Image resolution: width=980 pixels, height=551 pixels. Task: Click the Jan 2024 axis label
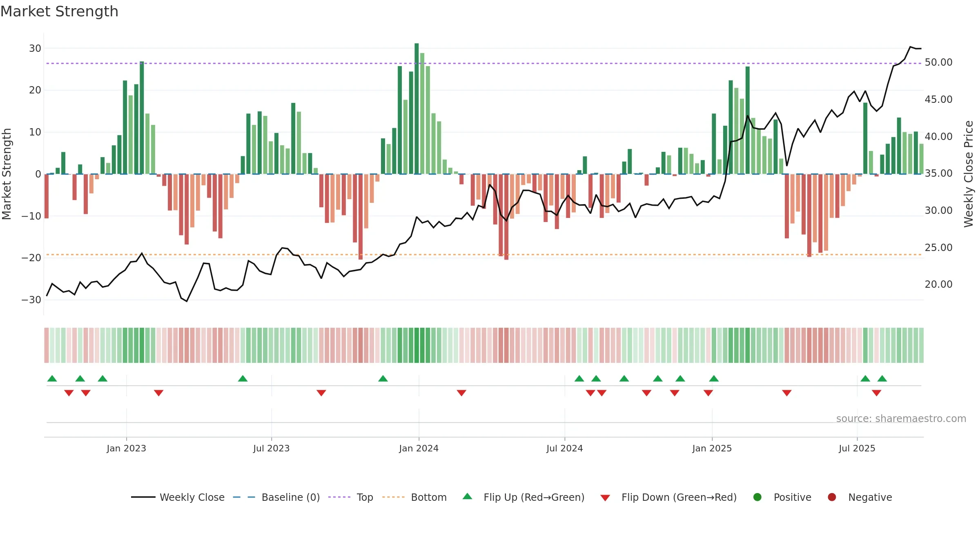[x=419, y=448]
